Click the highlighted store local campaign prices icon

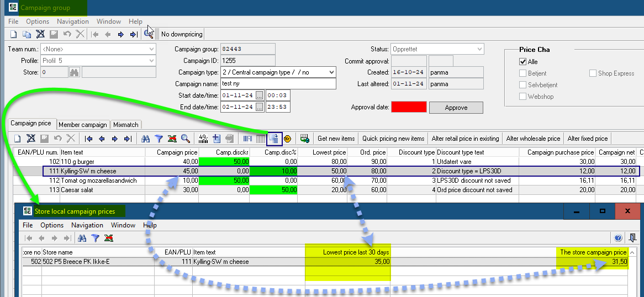(274, 139)
